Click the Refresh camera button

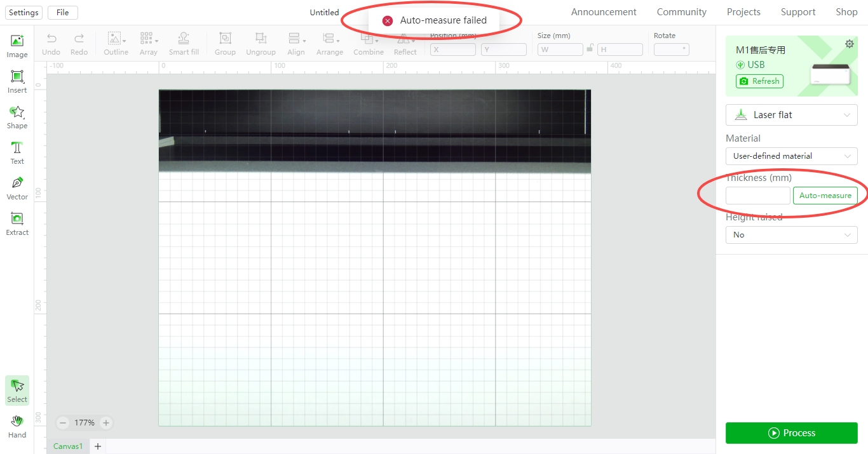[x=759, y=81]
